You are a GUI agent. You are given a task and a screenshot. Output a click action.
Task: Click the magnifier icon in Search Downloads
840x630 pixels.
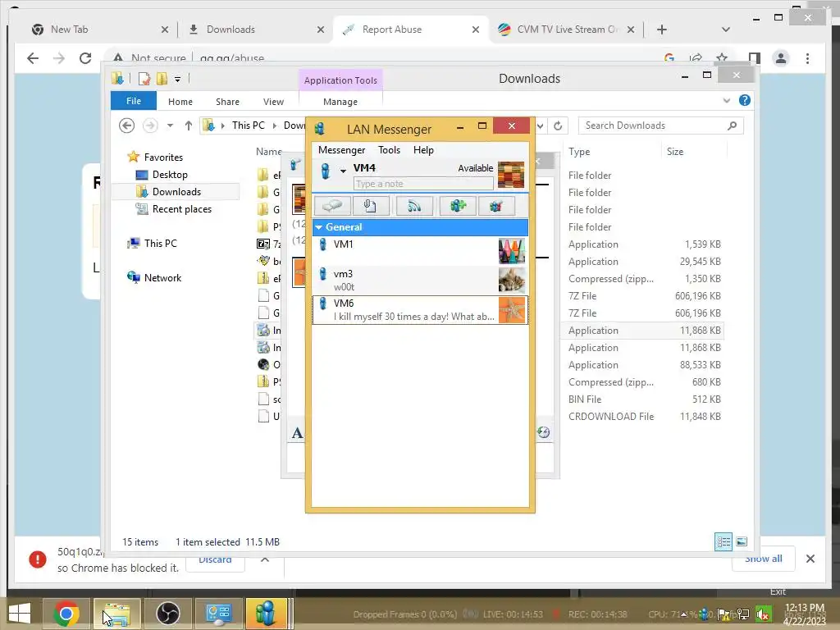[x=732, y=126]
